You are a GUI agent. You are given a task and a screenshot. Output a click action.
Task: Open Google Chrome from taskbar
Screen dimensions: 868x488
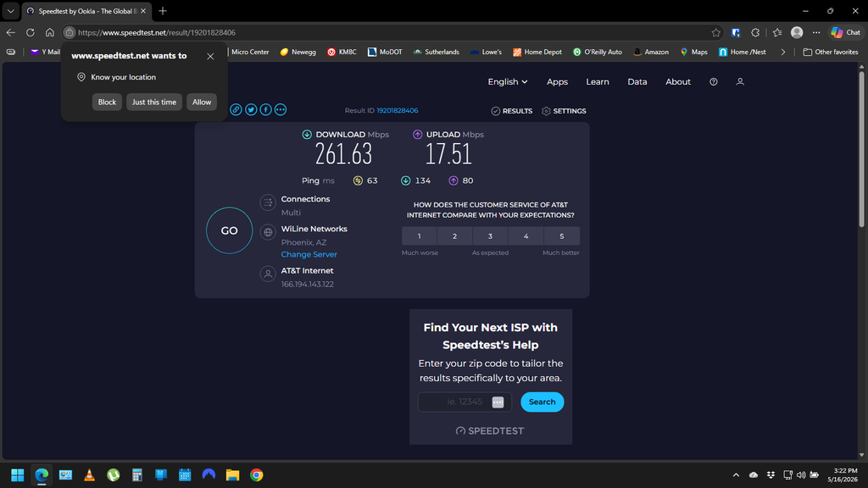(256, 474)
